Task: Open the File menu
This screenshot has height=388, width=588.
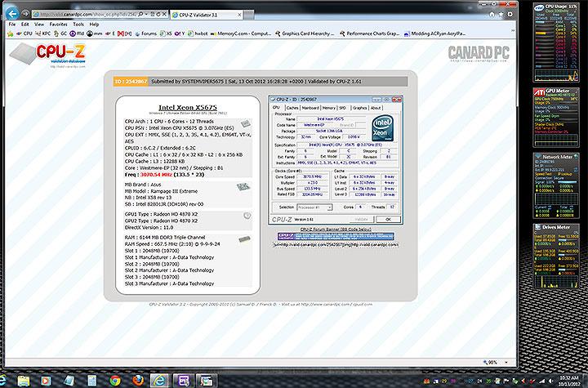Action: pyautogui.click(x=12, y=24)
